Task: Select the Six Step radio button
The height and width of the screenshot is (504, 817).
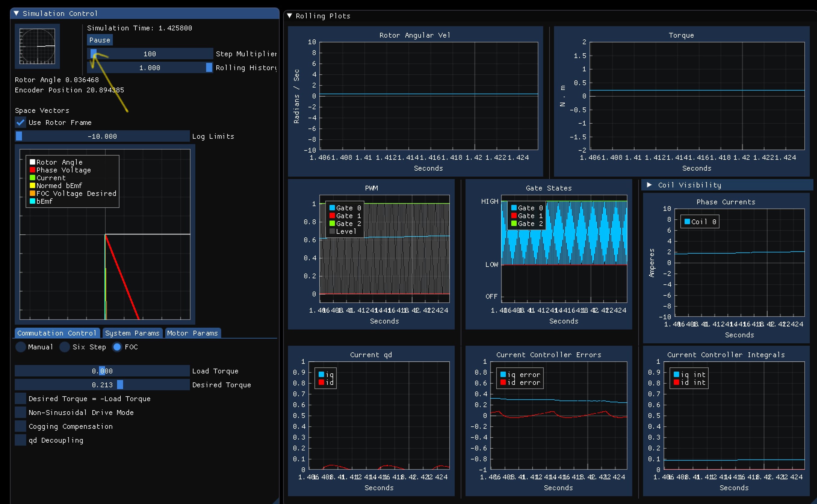Action: pyautogui.click(x=65, y=347)
